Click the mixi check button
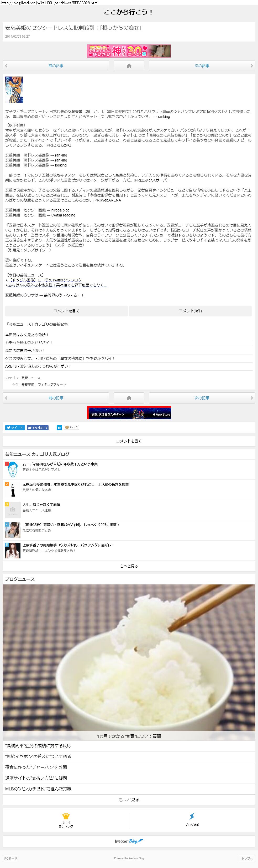 pyautogui.click(x=71, y=427)
